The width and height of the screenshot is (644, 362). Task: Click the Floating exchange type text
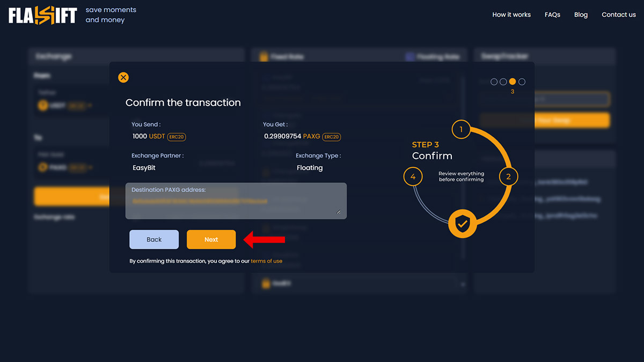coord(310,168)
